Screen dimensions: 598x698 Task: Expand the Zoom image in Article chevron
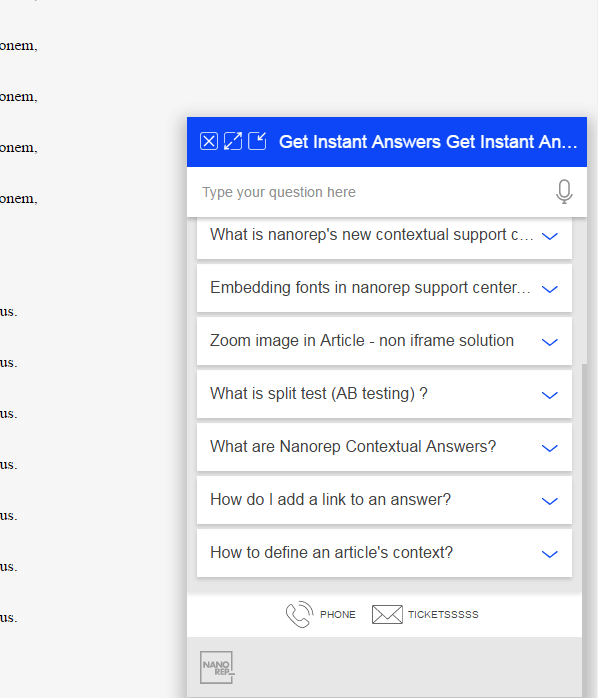tap(549, 342)
